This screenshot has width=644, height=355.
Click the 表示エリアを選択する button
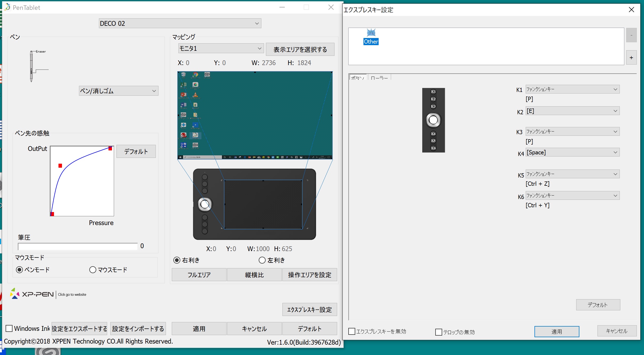[300, 49]
